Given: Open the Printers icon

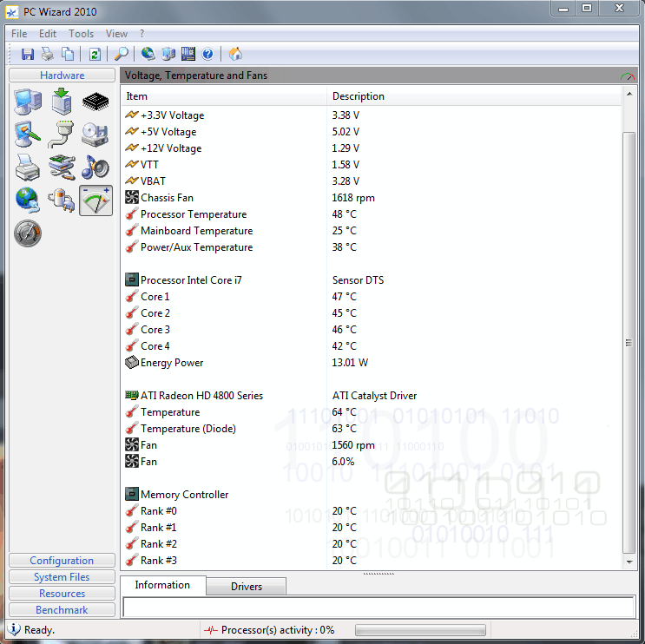Looking at the screenshot, I should coord(28,168).
